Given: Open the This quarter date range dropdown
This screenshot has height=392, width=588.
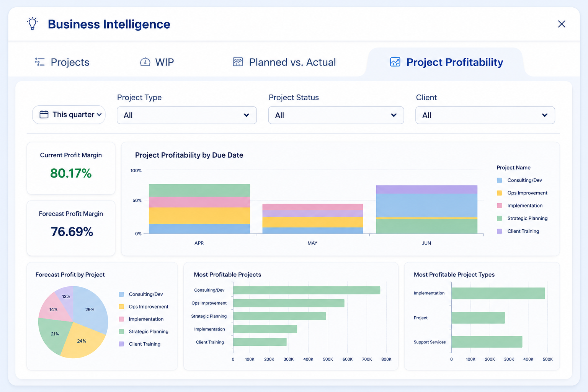Looking at the screenshot, I should (69, 114).
